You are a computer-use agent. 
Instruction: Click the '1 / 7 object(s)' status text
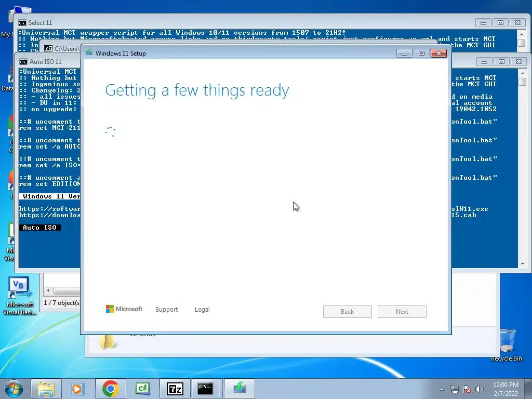(x=62, y=303)
